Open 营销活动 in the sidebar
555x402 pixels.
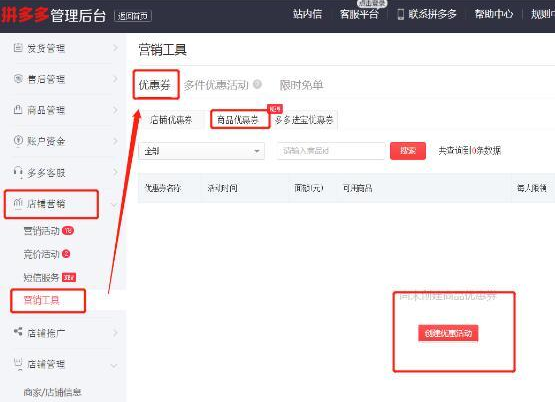click(41, 231)
